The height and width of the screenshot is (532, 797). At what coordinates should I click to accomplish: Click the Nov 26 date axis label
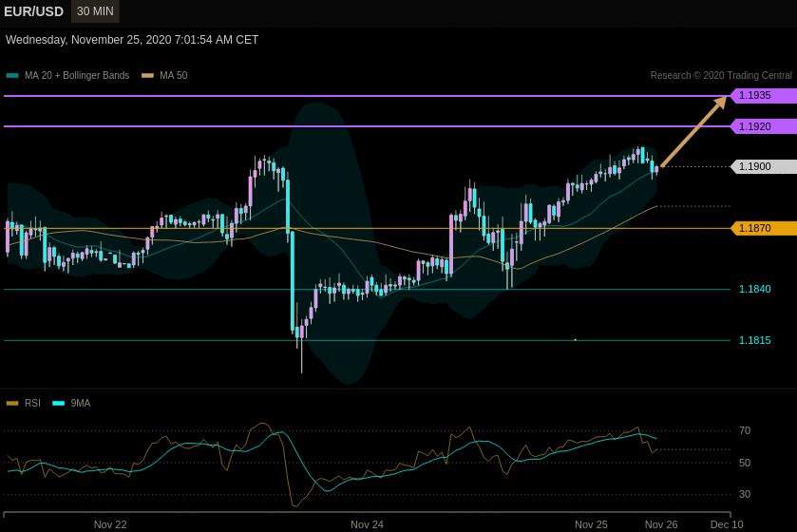click(x=661, y=524)
